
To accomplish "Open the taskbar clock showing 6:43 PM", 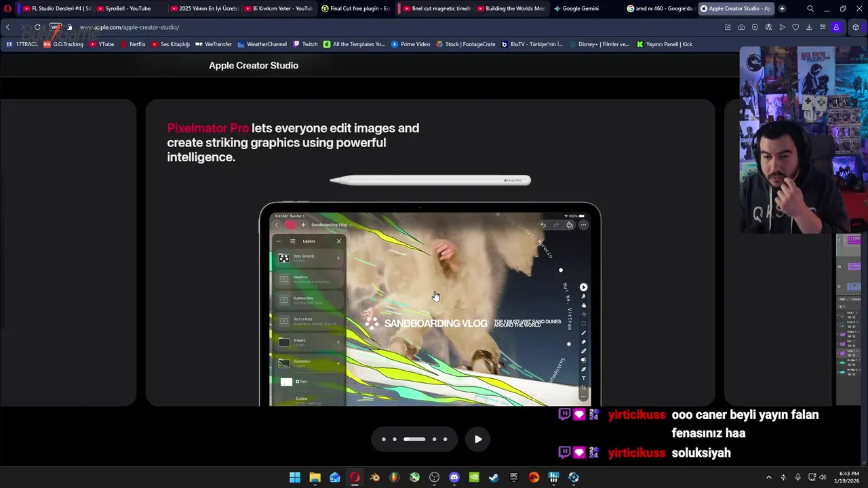I will [848, 477].
